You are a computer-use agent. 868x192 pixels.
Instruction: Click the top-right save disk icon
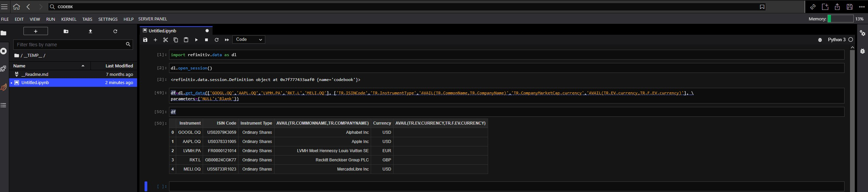pyautogui.click(x=850, y=7)
